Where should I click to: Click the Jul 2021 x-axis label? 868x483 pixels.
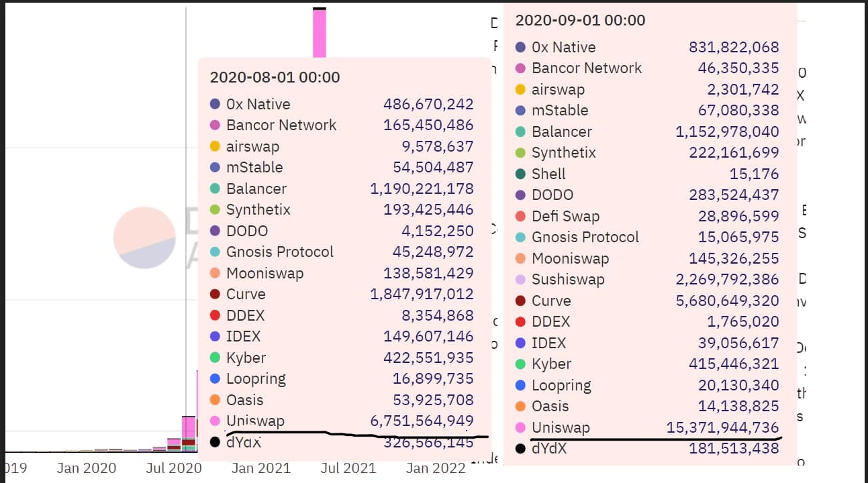pyautogui.click(x=348, y=468)
